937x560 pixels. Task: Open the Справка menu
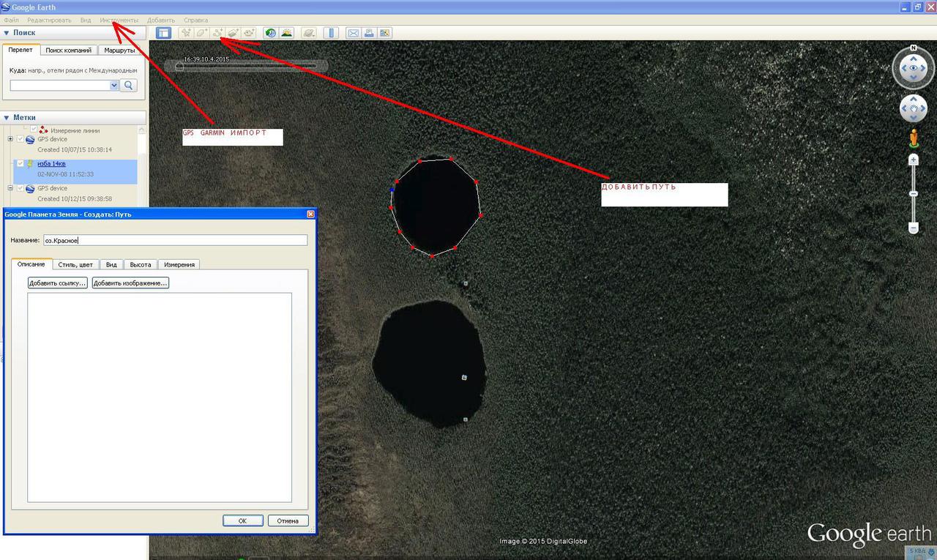(x=195, y=20)
